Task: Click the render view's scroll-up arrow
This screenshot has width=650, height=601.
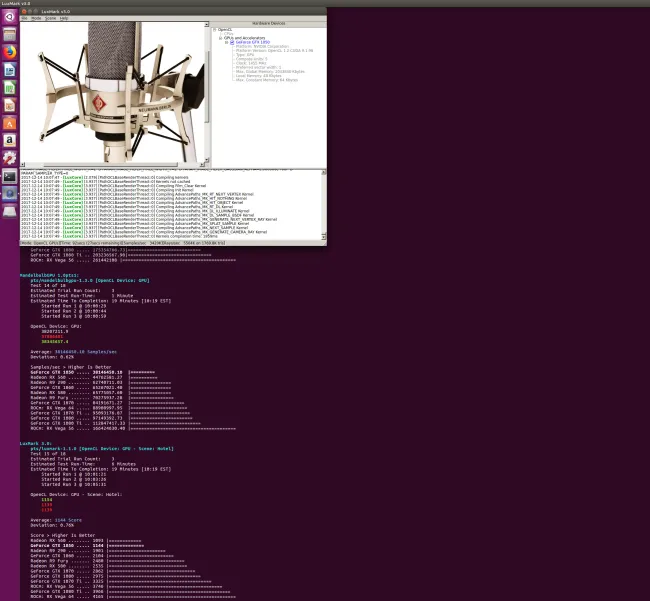Action: point(206,25)
